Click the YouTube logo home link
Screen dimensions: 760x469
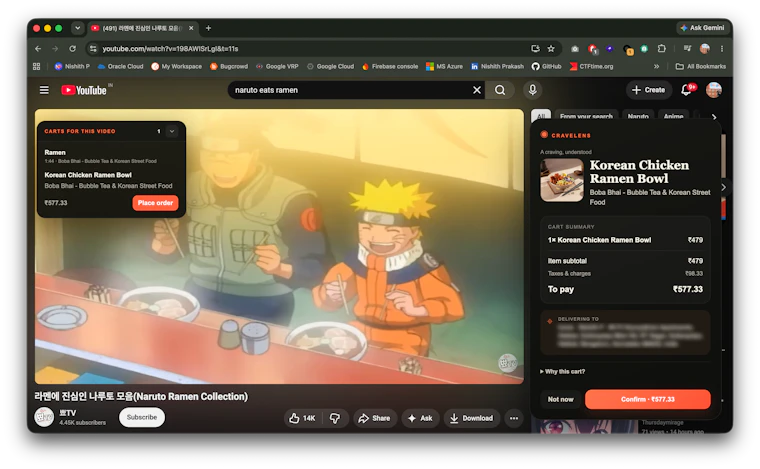point(84,90)
